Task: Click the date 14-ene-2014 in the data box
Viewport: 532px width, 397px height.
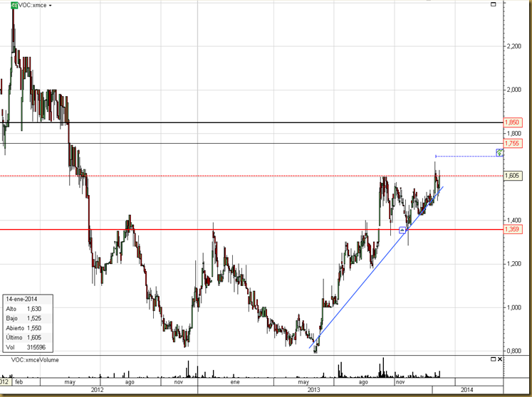Action: coord(21,300)
